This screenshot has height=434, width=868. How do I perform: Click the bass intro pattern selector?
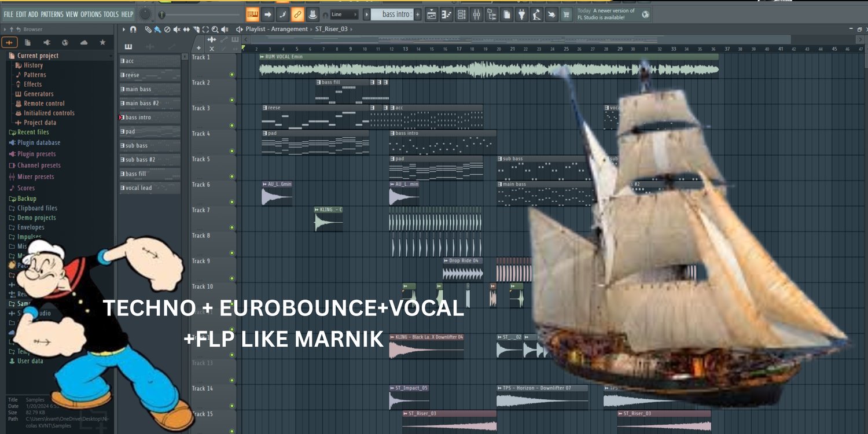392,14
